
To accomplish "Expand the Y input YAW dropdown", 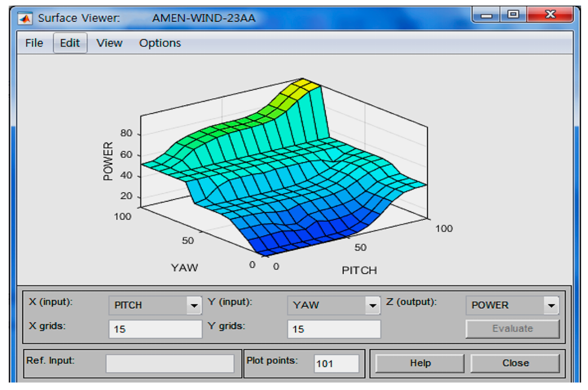I will point(373,305).
